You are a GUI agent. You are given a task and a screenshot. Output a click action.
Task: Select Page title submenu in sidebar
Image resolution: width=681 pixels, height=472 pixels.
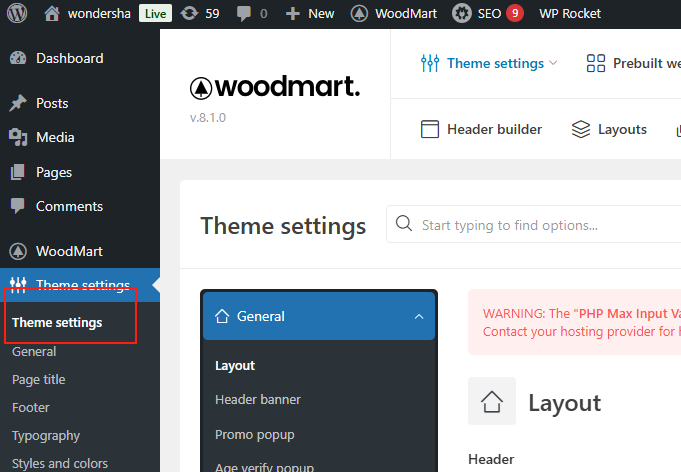(x=39, y=380)
